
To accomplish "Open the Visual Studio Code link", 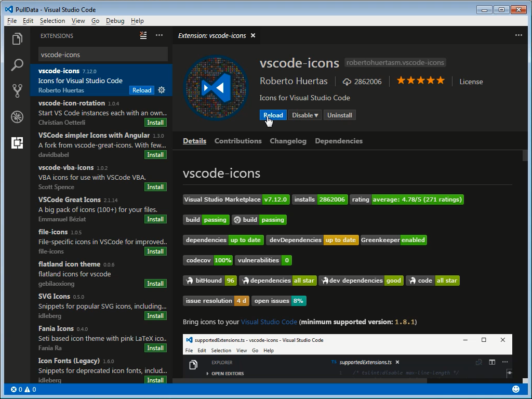I will pos(269,322).
